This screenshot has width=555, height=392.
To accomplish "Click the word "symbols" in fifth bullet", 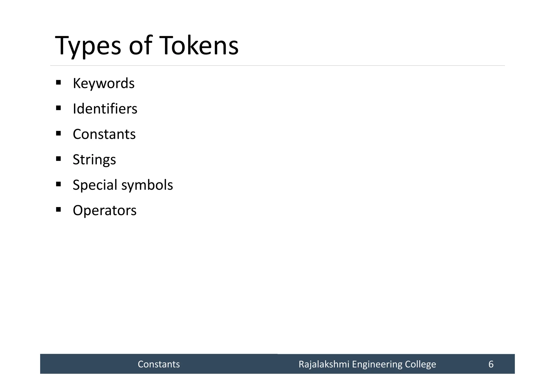I will [x=147, y=185].
